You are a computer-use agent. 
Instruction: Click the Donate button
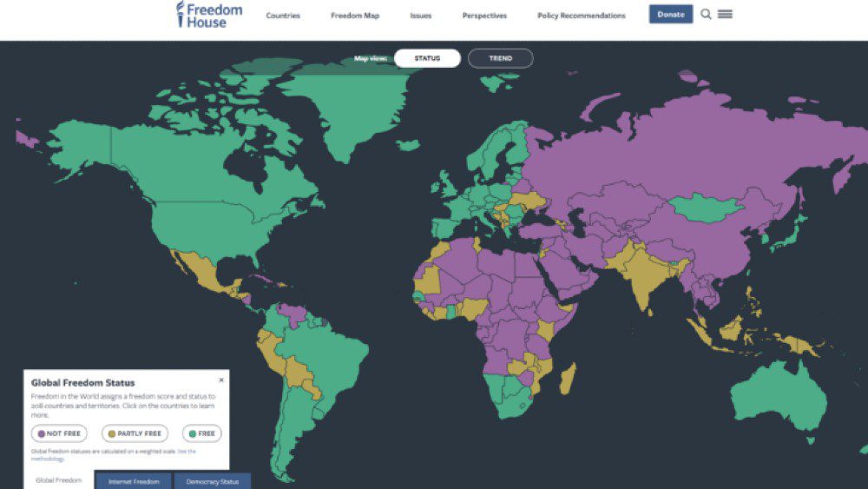coord(670,15)
